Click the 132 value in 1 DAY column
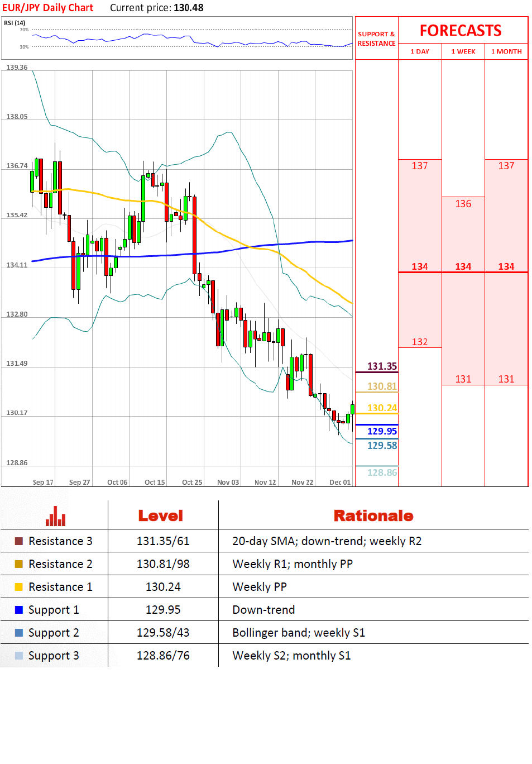 pos(420,342)
